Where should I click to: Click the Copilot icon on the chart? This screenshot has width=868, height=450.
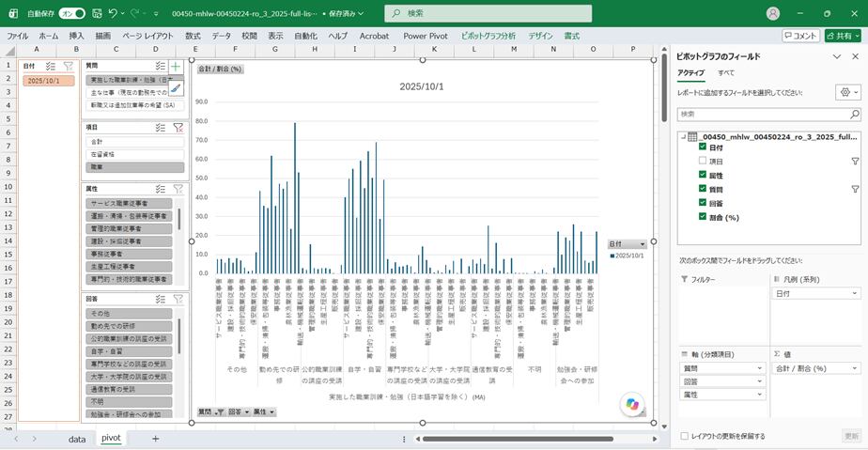point(632,404)
